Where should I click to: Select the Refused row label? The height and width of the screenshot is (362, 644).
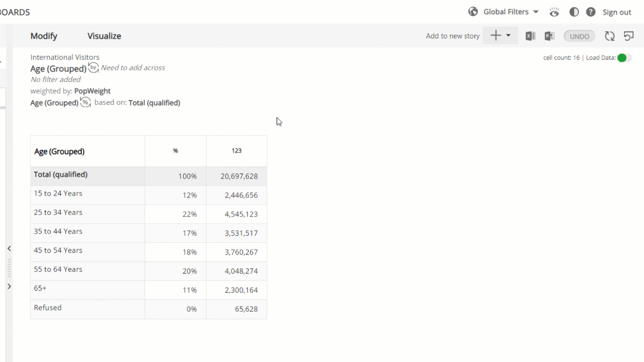tap(47, 308)
